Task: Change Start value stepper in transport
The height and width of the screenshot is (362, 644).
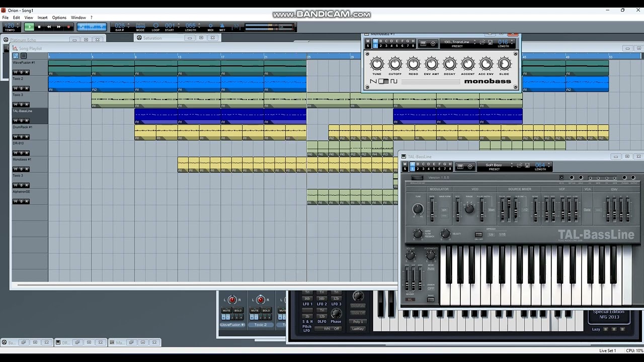Action: [x=179, y=25]
